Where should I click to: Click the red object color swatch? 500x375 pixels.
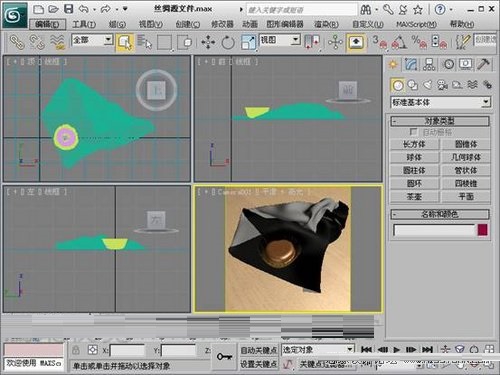tap(482, 230)
